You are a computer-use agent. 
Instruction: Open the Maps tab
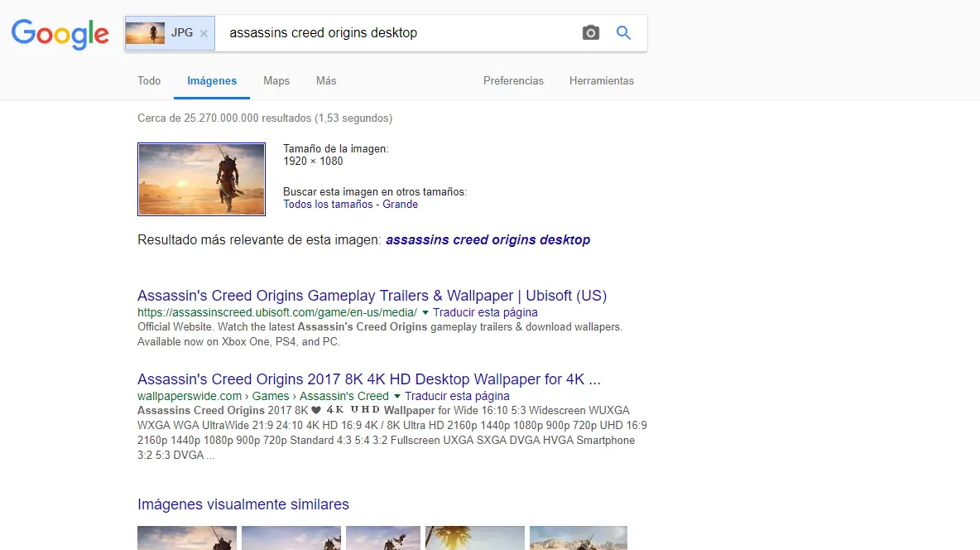click(276, 80)
